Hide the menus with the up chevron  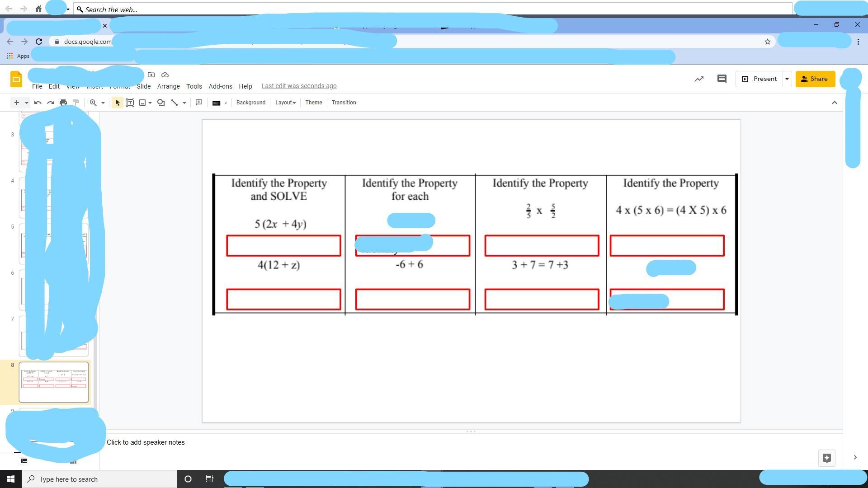[x=835, y=103]
